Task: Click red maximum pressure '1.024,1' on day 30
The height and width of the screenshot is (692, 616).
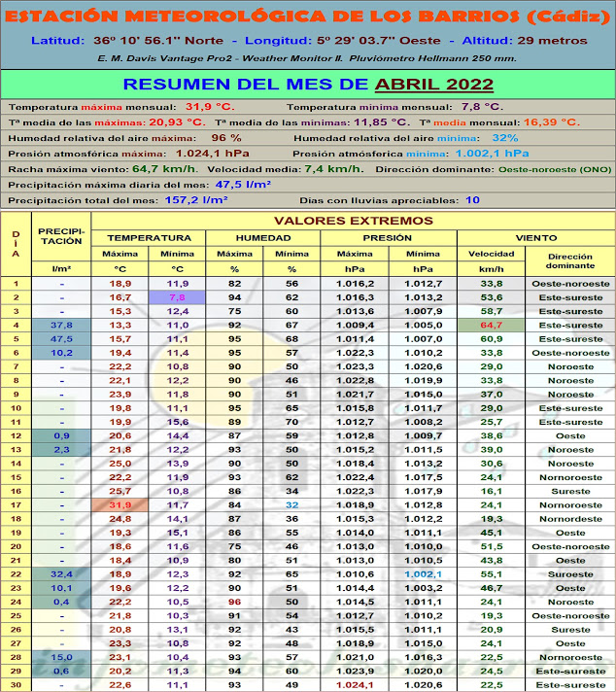Action: (355, 685)
